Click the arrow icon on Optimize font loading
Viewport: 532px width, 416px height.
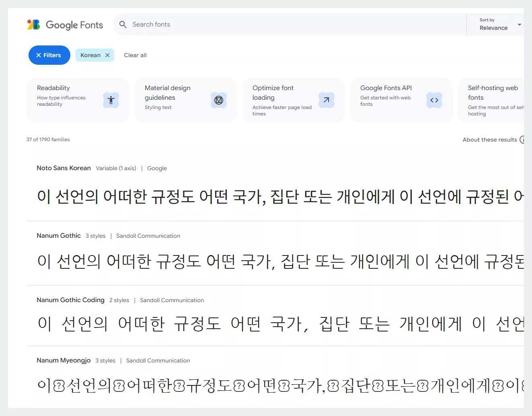pyautogui.click(x=327, y=100)
